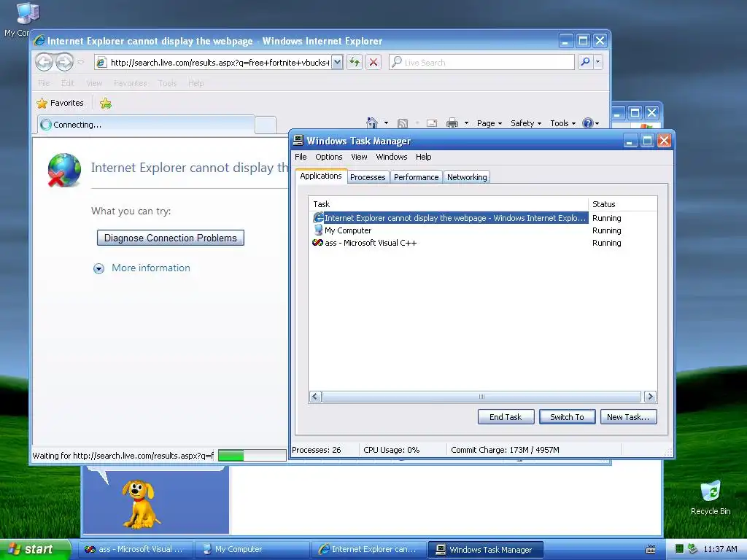Click the New Task... button

[628, 416]
